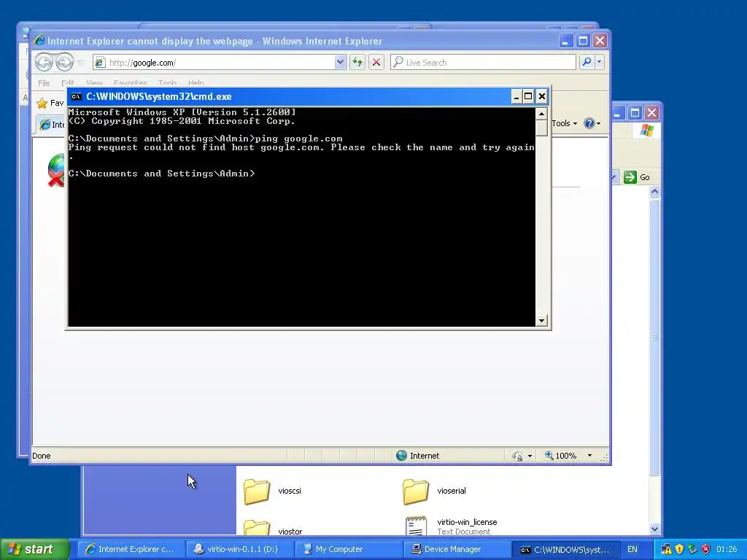Click the Explorer window vertical scrollbar thumb

point(654,337)
